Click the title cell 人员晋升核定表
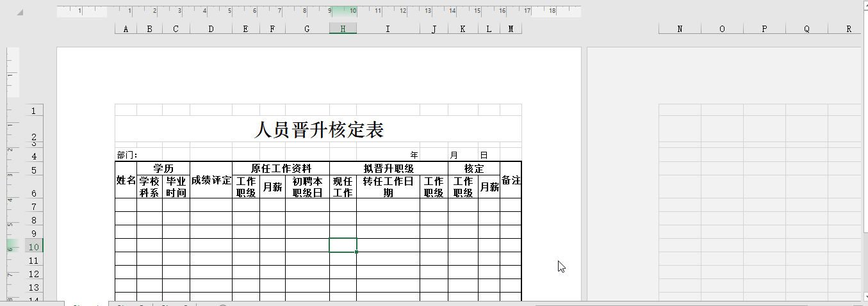Screen dimensions: 868x306 tap(318, 130)
